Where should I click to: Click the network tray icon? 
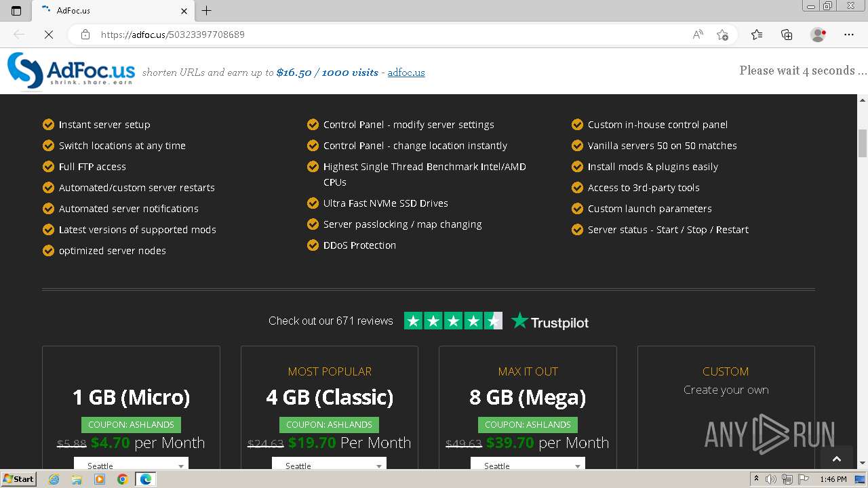[787, 479]
